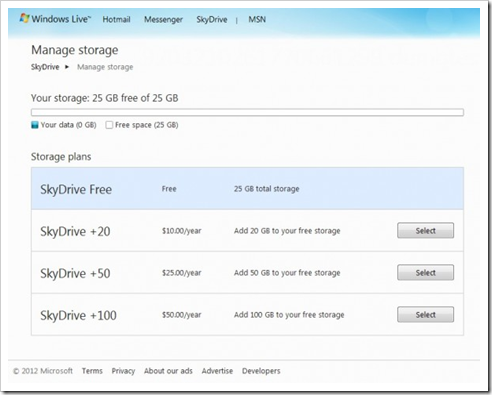Click the 'Manage storage' breadcrumb text

tap(105, 67)
